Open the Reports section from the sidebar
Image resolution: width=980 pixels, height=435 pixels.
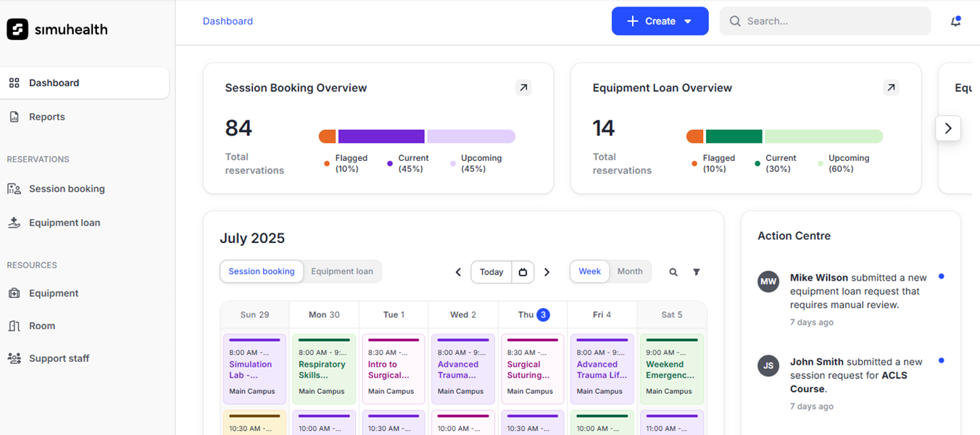coord(46,116)
